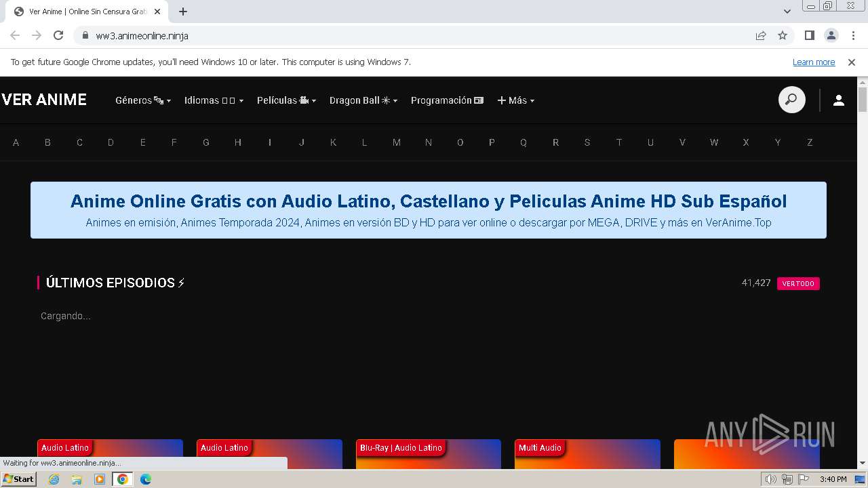Select letter A in alphabet index

click(16, 142)
